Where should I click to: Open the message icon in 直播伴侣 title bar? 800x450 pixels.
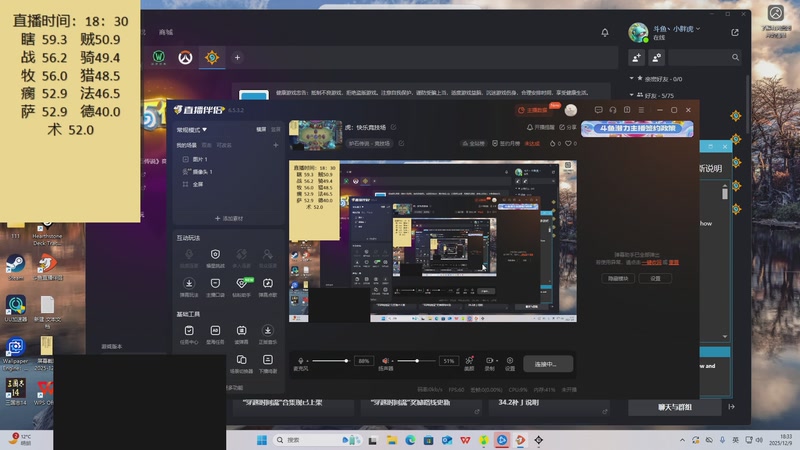(598, 110)
